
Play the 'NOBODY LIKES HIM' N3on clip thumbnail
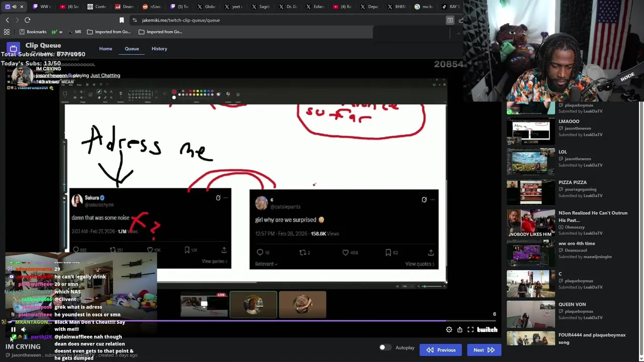pos(531,222)
